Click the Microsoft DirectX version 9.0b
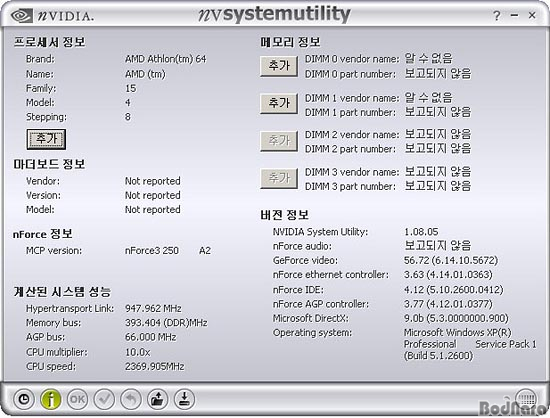 pos(456,318)
